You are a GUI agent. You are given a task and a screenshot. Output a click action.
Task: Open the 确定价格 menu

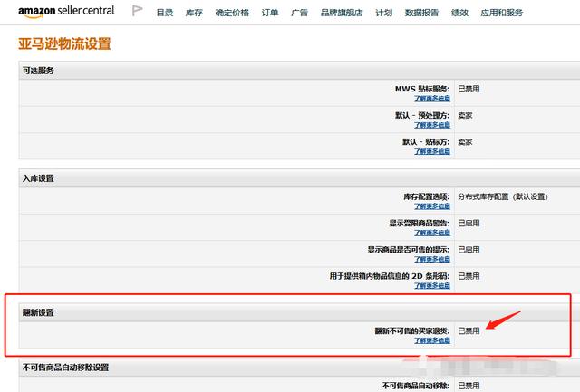(232, 13)
